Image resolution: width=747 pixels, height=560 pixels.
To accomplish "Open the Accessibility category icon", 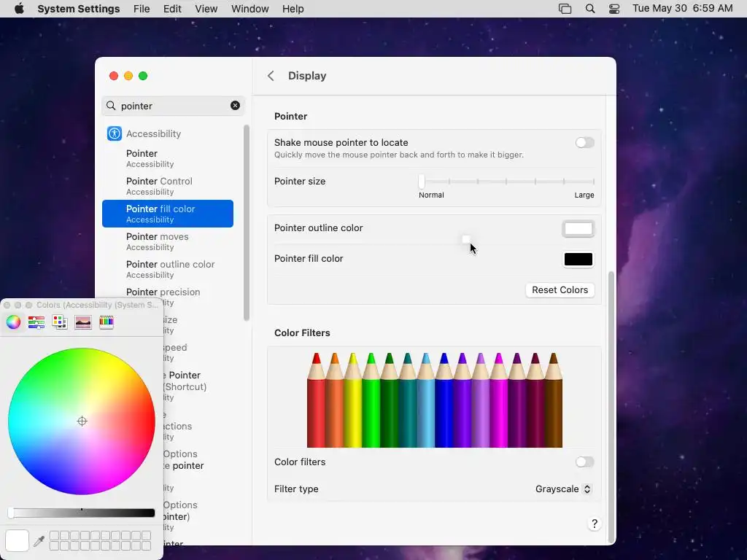I will [115, 134].
